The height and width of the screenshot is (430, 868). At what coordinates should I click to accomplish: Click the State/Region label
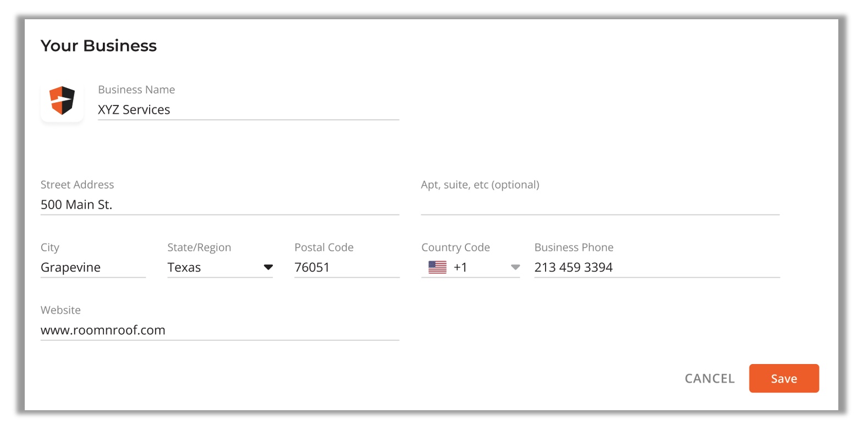(x=199, y=247)
